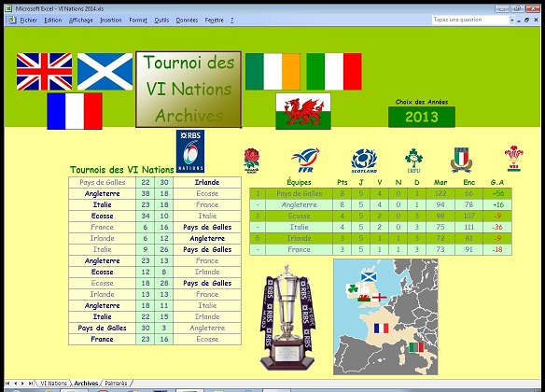Click the '+56' goal average cell
The image size is (545, 392).
click(x=497, y=193)
